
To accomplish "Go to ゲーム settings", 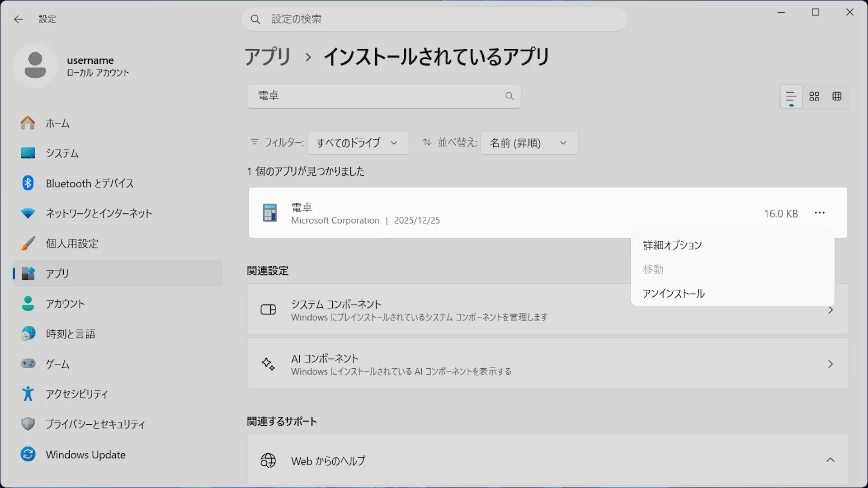I will click(x=118, y=364).
